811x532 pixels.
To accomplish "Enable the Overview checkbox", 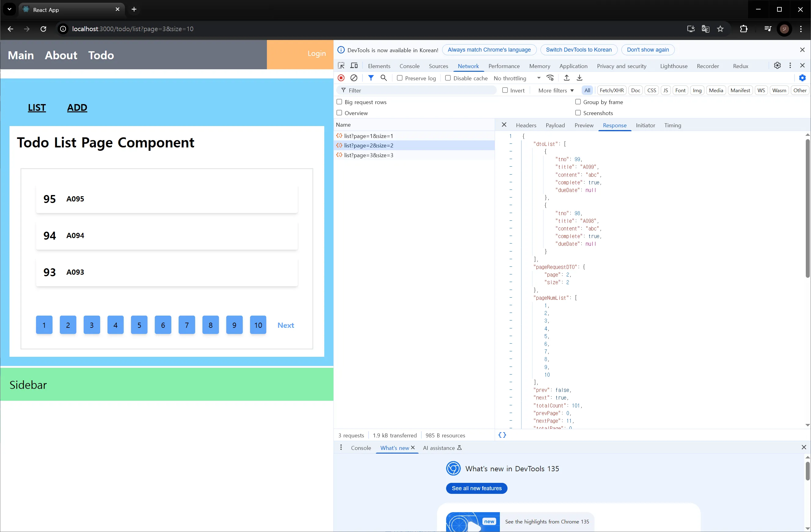I will tap(340, 113).
